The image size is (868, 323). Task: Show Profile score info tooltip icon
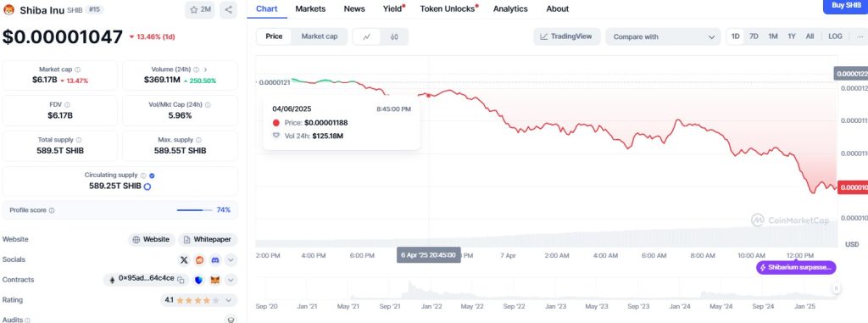pyautogui.click(x=52, y=210)
